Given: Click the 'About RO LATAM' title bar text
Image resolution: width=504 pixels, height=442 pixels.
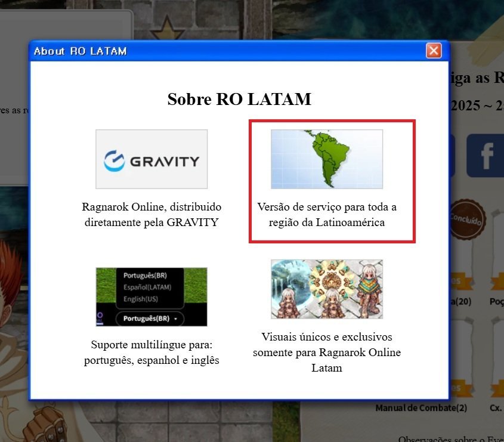Looking at the screenshot, I should 81,51.
